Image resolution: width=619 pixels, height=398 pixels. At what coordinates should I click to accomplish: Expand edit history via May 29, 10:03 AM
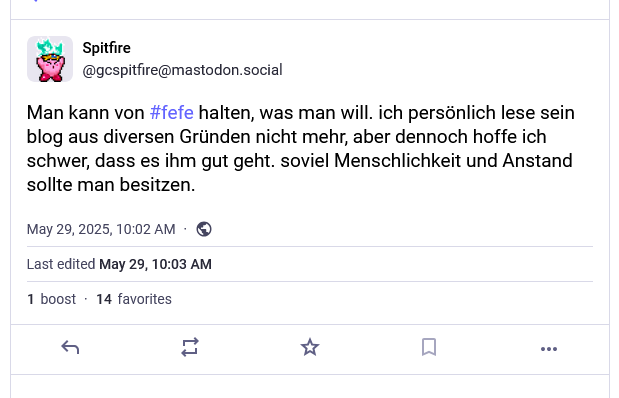coord(156,264)
